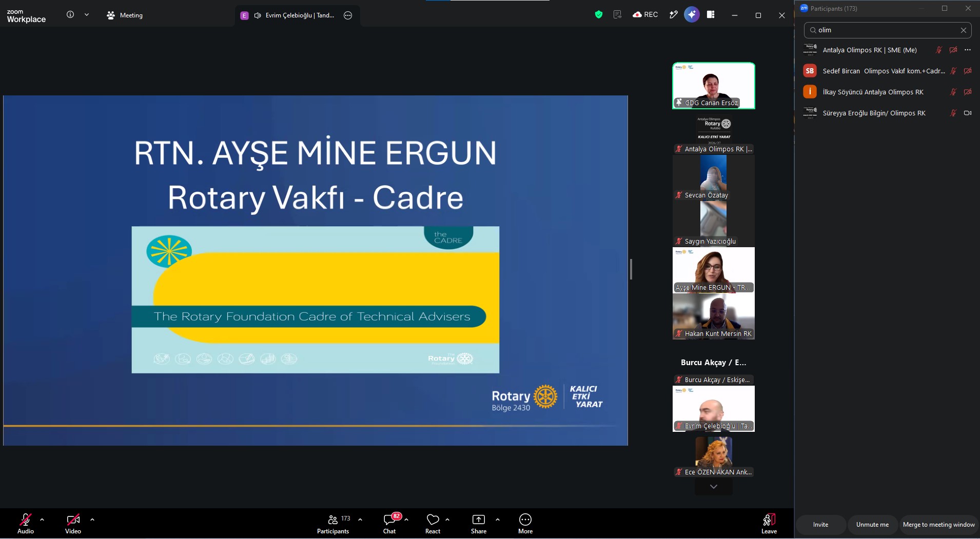Click the Share screen button

coord(479,524)
